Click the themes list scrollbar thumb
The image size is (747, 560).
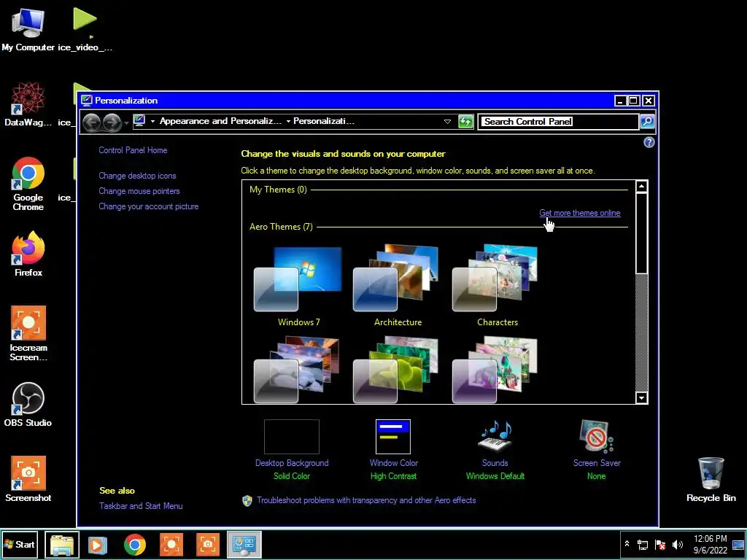tap(642, 233)
